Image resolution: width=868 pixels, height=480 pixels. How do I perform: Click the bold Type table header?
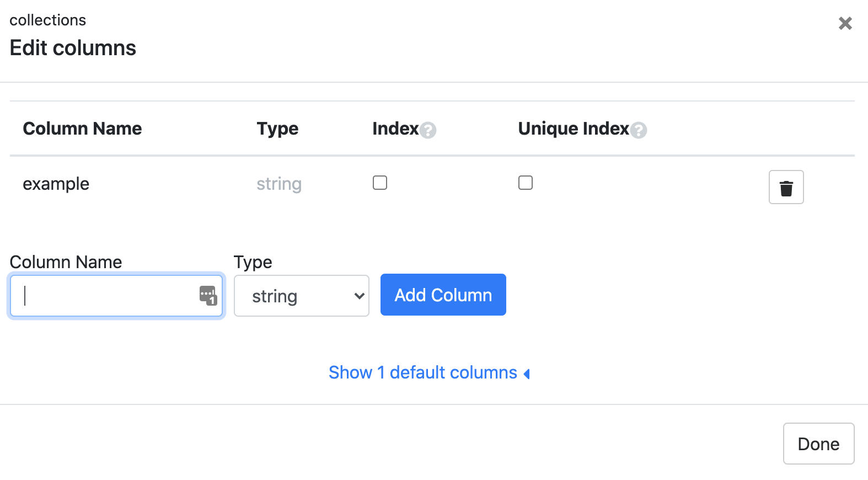pos(277,129)
